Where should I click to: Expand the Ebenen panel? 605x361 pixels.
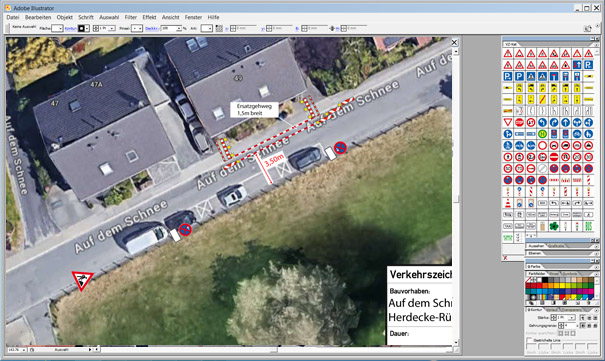coord(535,253)
